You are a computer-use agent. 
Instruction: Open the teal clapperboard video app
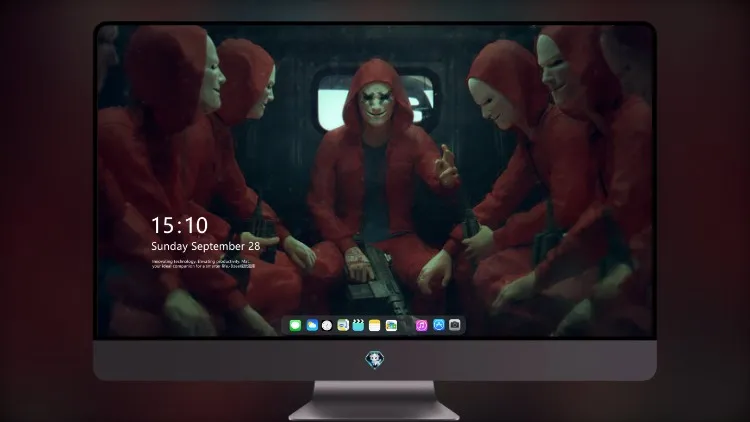pyautogui.click(x=358, y=326)
